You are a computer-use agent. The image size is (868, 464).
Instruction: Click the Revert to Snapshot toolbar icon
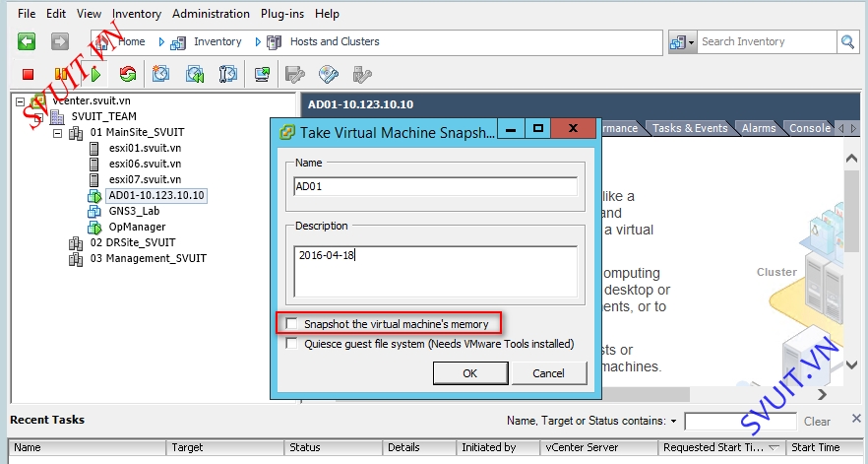pos(195,74)
